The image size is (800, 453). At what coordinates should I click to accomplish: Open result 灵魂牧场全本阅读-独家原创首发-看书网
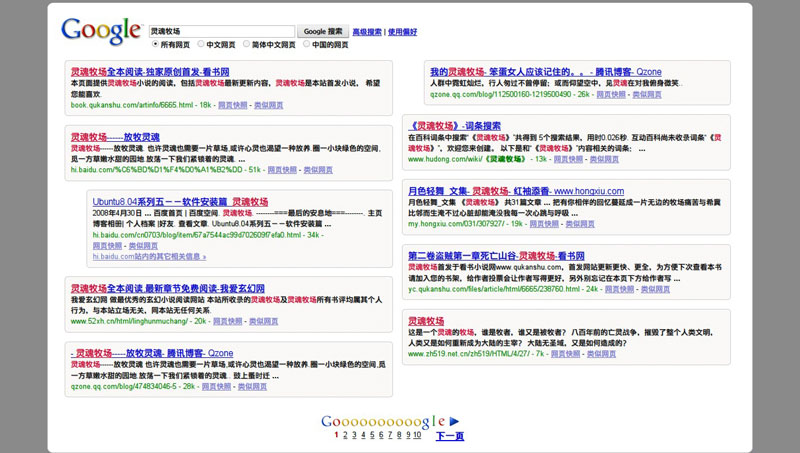tap(150, 72)
